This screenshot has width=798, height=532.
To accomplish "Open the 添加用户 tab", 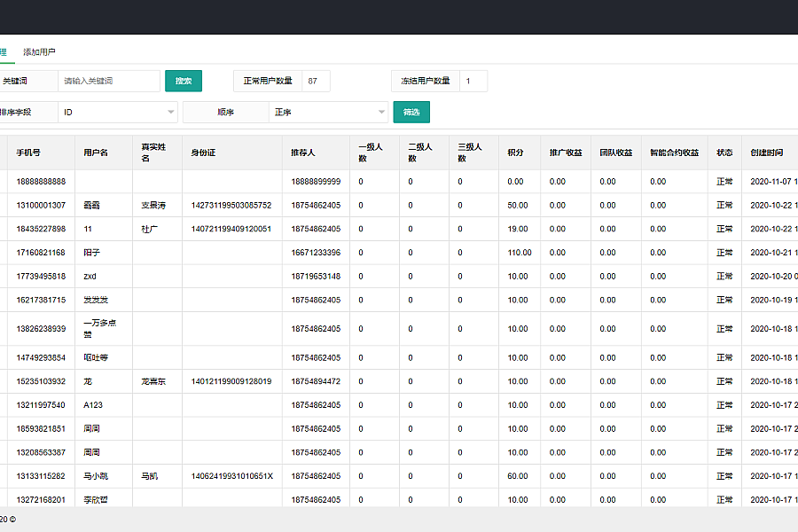I will 39,52.
